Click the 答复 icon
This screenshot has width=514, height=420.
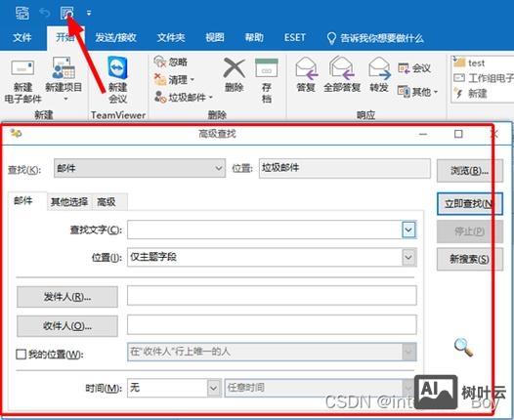(306, 68)
